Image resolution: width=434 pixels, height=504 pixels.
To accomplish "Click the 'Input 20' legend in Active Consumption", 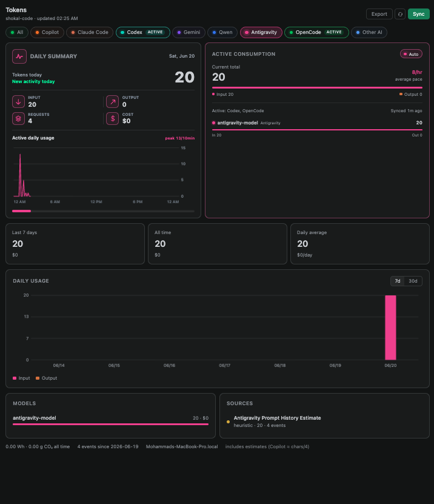I will (x=222, y=94).
